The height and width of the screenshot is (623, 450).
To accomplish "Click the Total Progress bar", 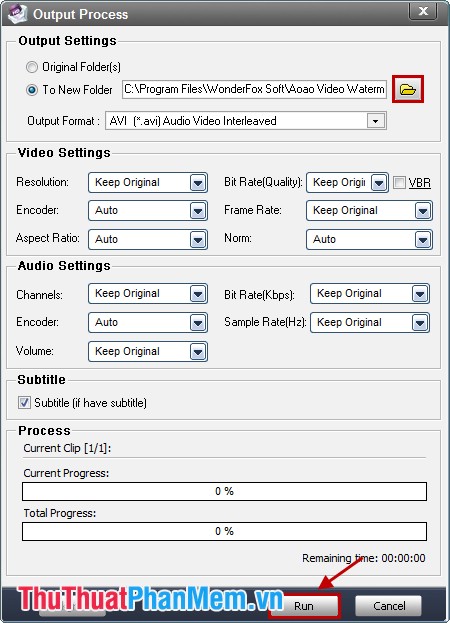I will click(224, 531).
